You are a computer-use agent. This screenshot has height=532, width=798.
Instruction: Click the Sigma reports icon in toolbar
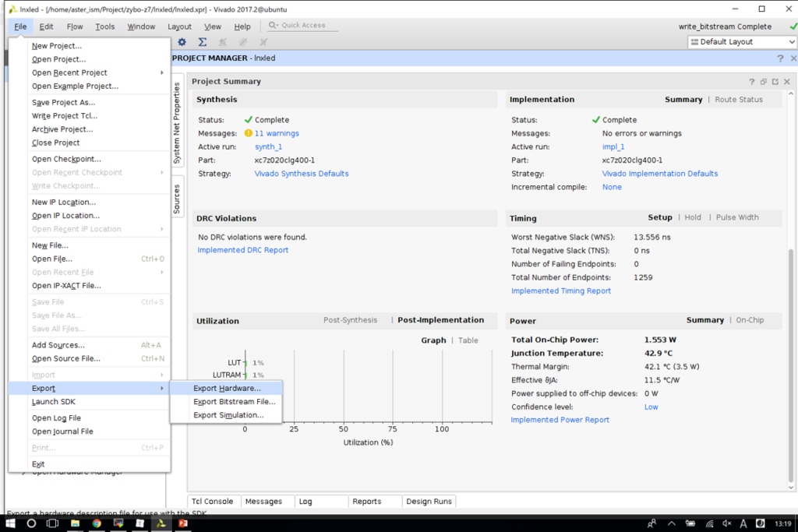click(x=202, y=42)
